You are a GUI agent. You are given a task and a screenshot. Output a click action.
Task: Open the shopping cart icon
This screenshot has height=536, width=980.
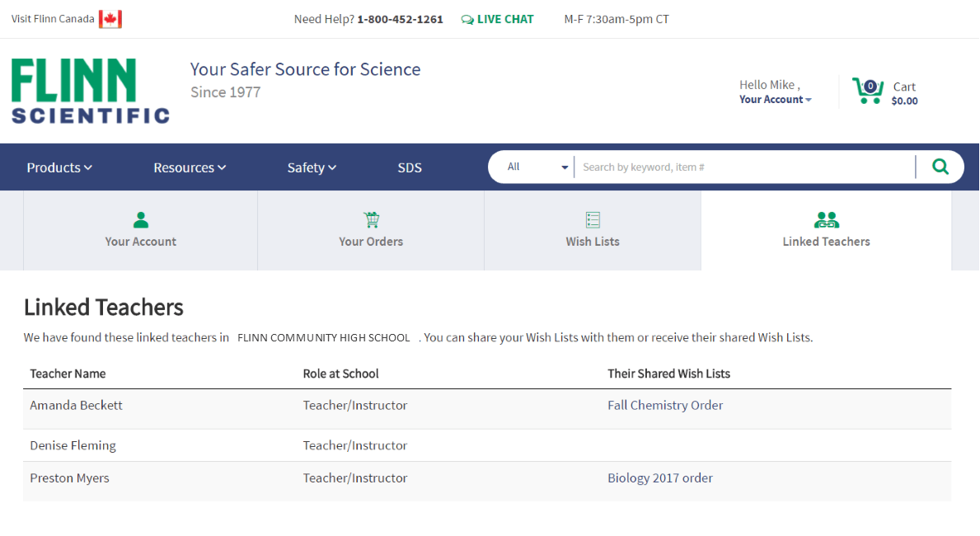867,91
